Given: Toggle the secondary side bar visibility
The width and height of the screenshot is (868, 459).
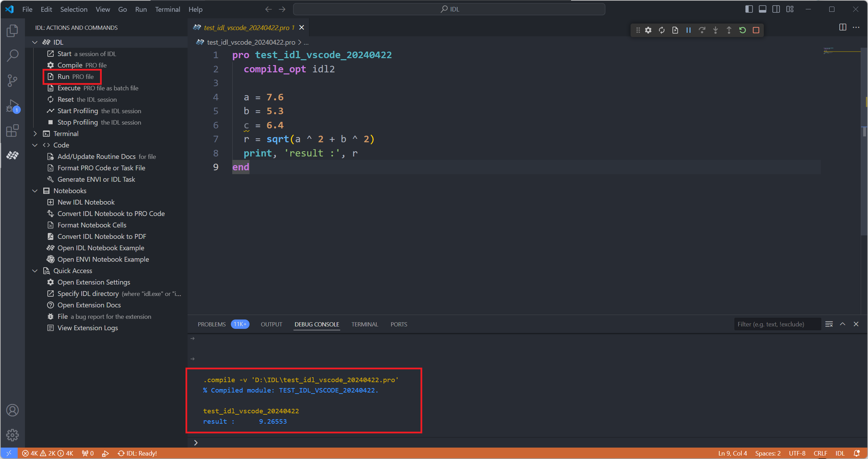Looking at the screenshot, I should click(x=776, y=9).
